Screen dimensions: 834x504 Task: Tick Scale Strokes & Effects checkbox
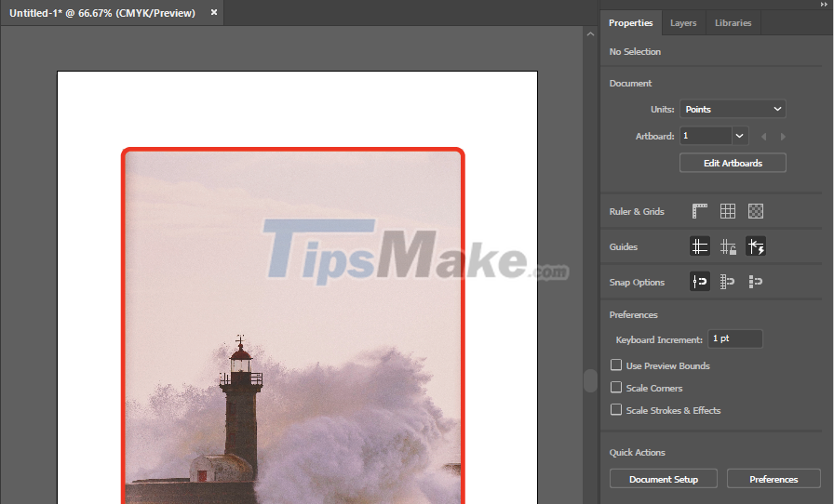tap(616, 409)
